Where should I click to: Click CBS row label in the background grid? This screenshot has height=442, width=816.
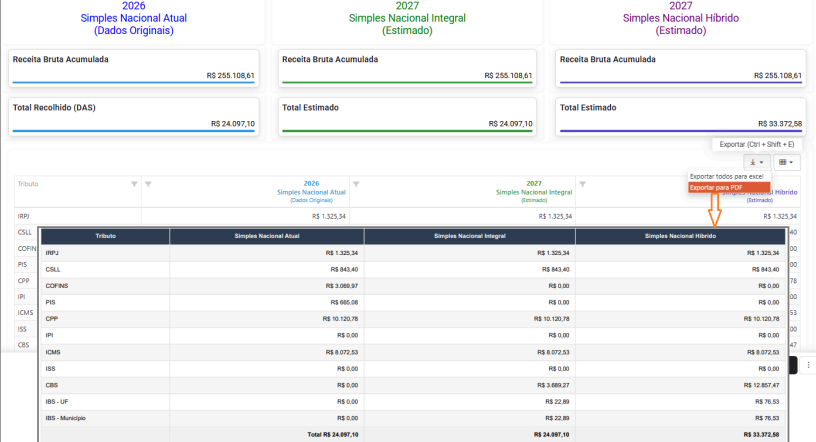click(23, 345)
